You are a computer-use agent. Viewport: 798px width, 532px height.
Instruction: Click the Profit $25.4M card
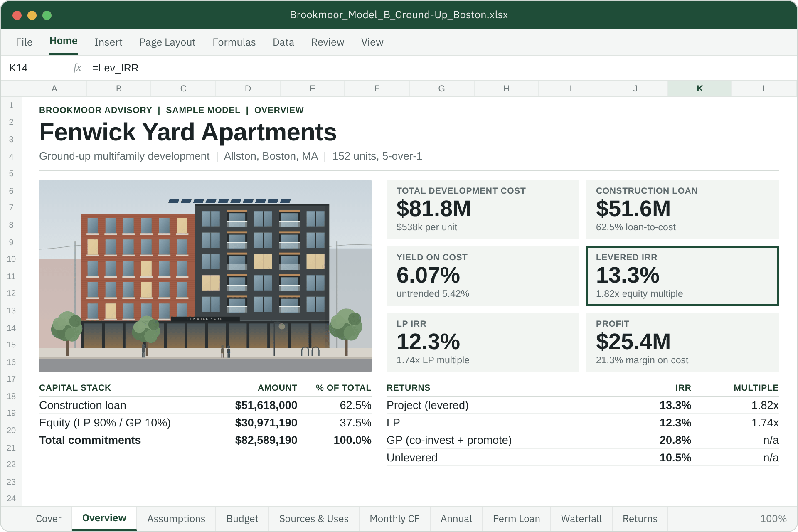(x=682, y=342)
